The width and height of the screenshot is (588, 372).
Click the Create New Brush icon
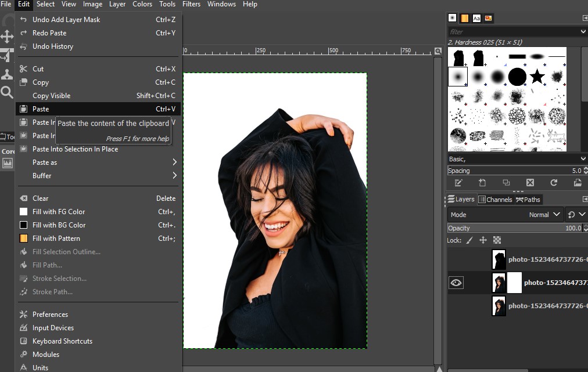point(482,183)
